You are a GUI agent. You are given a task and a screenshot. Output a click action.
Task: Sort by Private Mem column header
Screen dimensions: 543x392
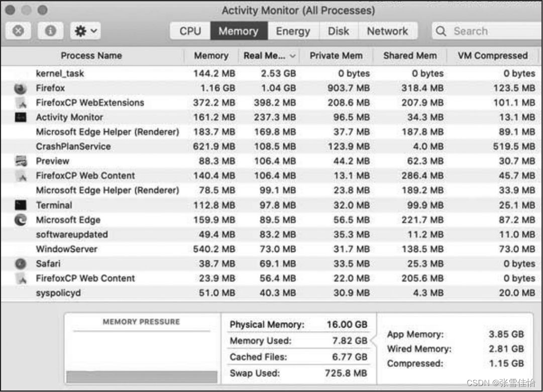(336, 56)
